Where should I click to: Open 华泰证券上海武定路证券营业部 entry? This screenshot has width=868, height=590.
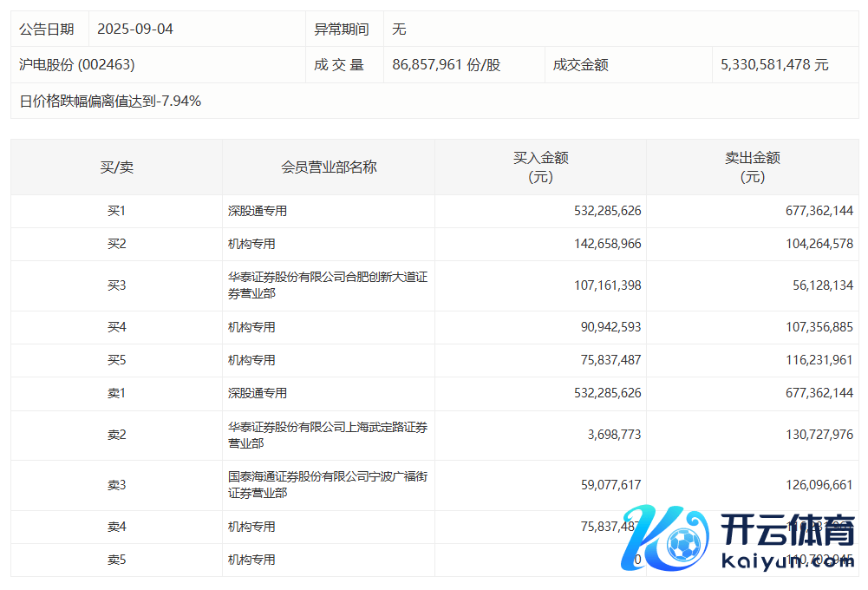pos(327,435)
